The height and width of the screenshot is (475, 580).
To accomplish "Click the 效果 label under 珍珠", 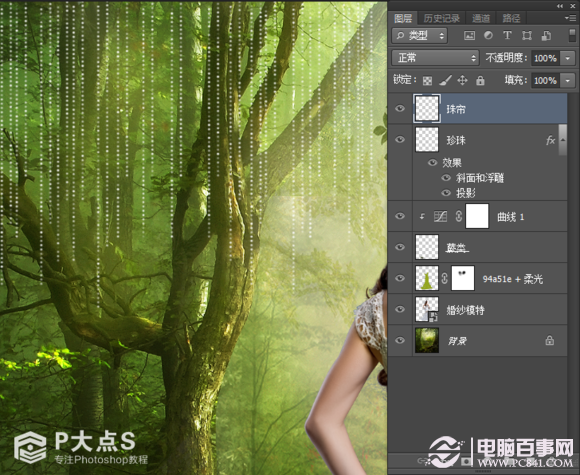I will click(x=452, y=163).
